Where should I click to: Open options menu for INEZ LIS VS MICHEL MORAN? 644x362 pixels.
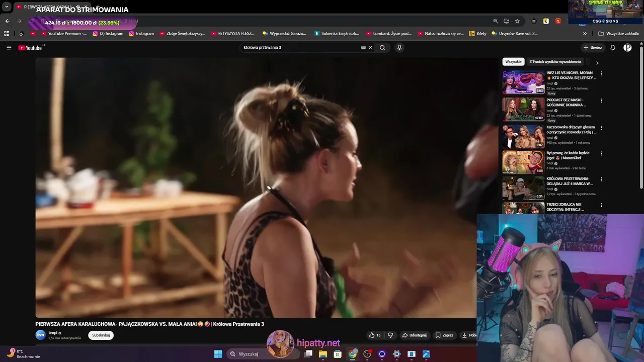(601, 73)
